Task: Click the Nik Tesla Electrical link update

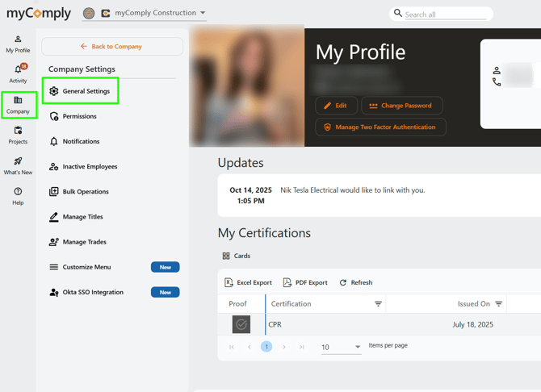Action: click(x=353, y=190)
